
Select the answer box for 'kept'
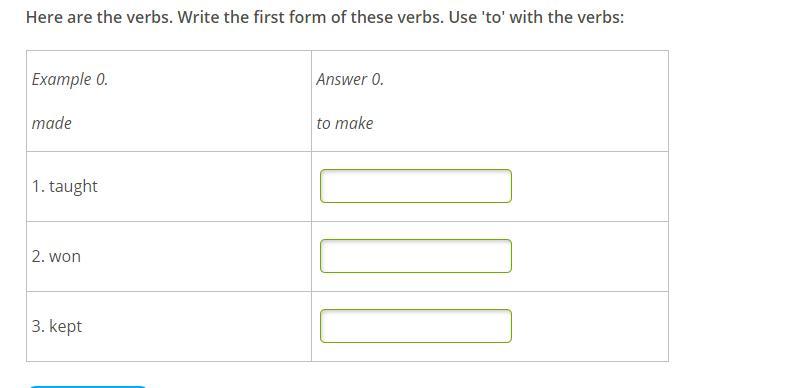coord(416,326)
